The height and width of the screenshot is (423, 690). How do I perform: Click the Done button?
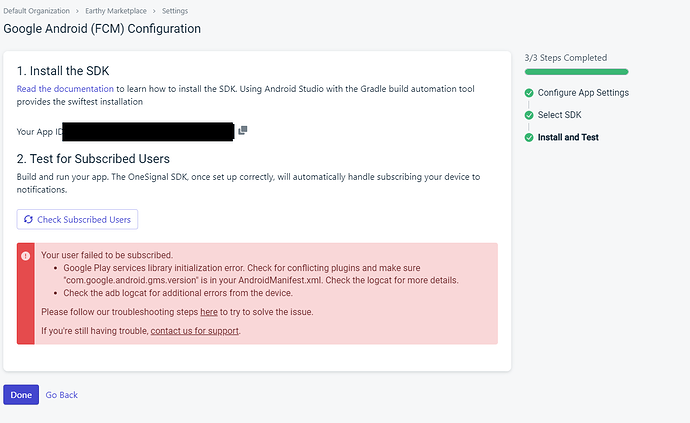(21, 395)
